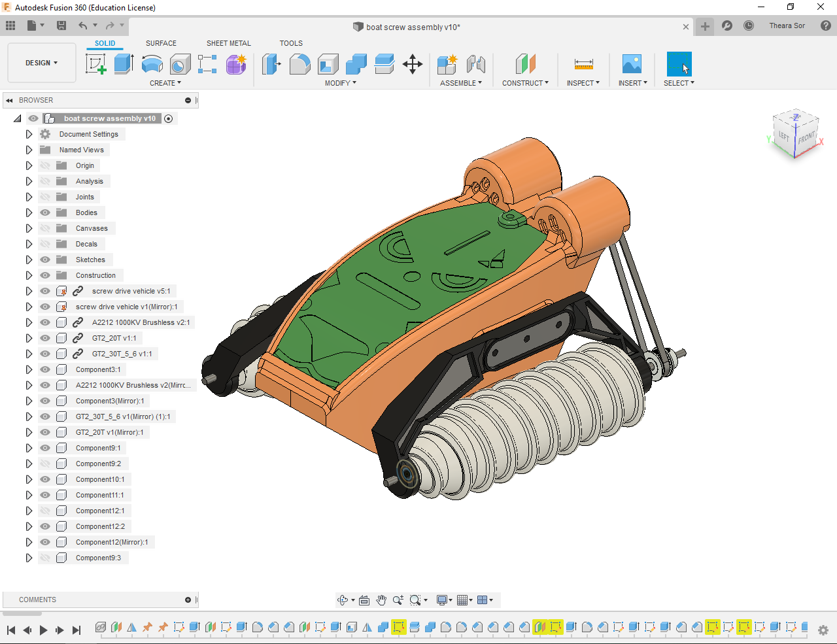Click the Measure icon under Inspect
This screenshot has height=644, width=837.
click(583, 64)
